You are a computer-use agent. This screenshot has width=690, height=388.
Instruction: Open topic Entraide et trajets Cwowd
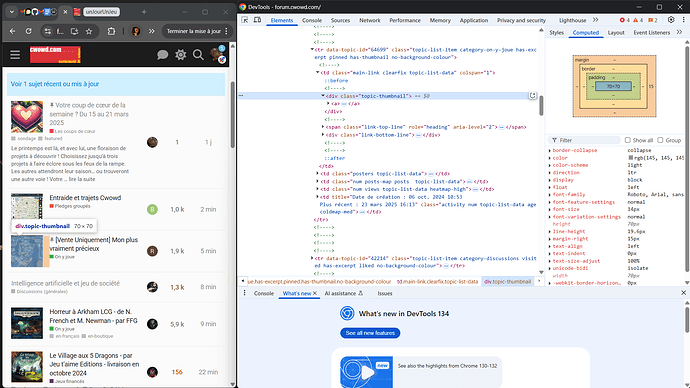pos(85,198)
